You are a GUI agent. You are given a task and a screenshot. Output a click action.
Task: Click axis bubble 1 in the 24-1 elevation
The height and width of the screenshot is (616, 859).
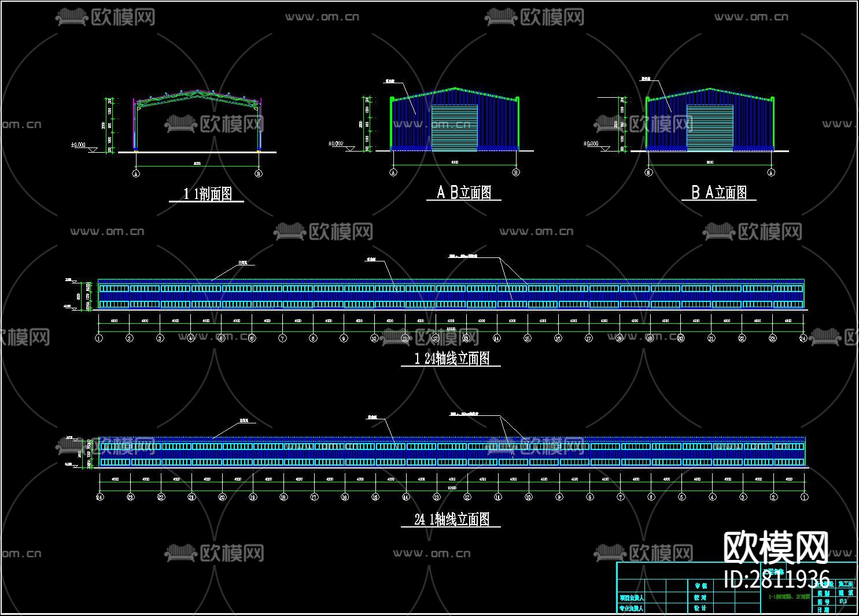coord(804,497)
